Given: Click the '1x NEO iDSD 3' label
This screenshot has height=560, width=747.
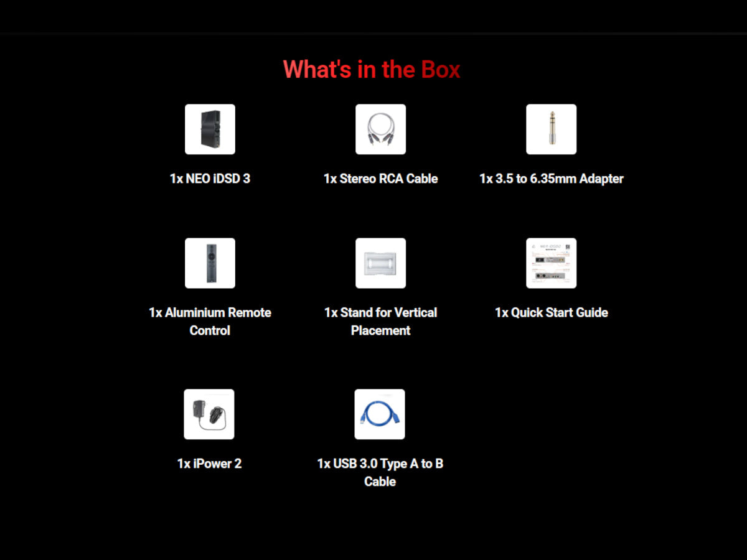Looking at the screenshot, I should coord(210,179).
